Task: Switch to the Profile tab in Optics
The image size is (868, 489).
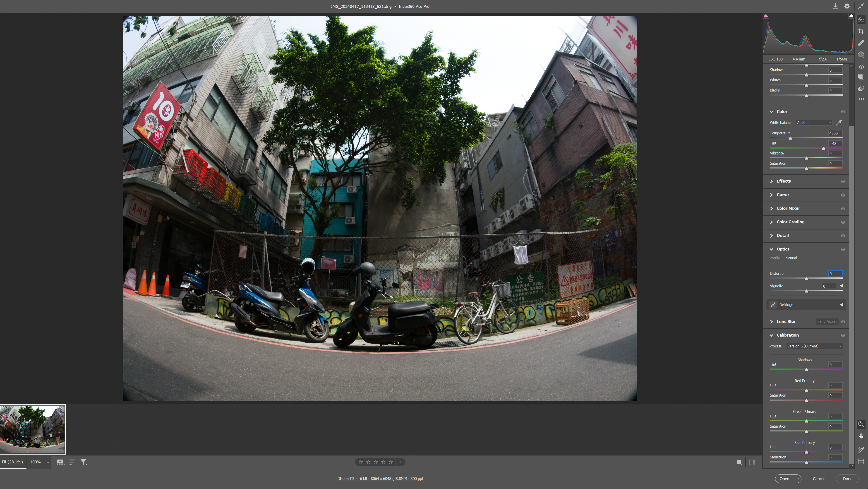Action: 774,258
